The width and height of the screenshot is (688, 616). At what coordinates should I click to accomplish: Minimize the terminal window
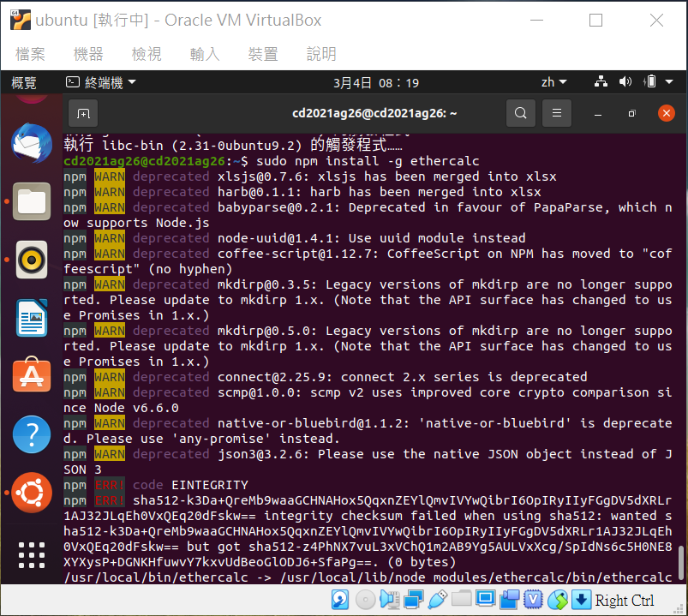(598, 114)
